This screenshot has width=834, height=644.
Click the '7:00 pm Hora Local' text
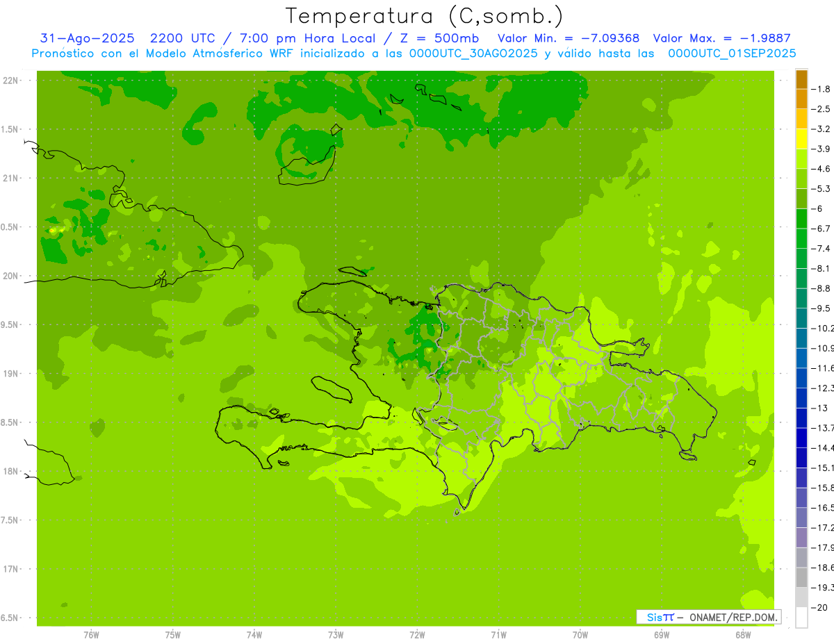tap(309, 38)
